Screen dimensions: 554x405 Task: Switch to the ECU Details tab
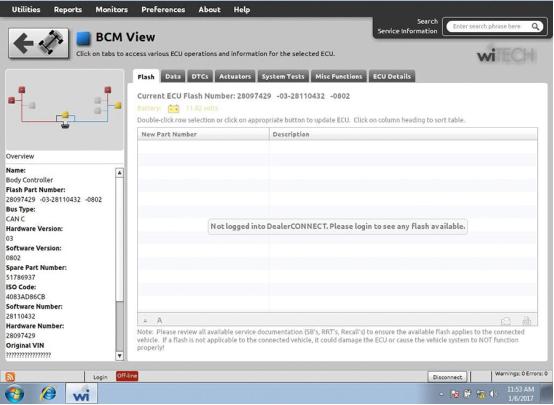[x=392, y=76]
